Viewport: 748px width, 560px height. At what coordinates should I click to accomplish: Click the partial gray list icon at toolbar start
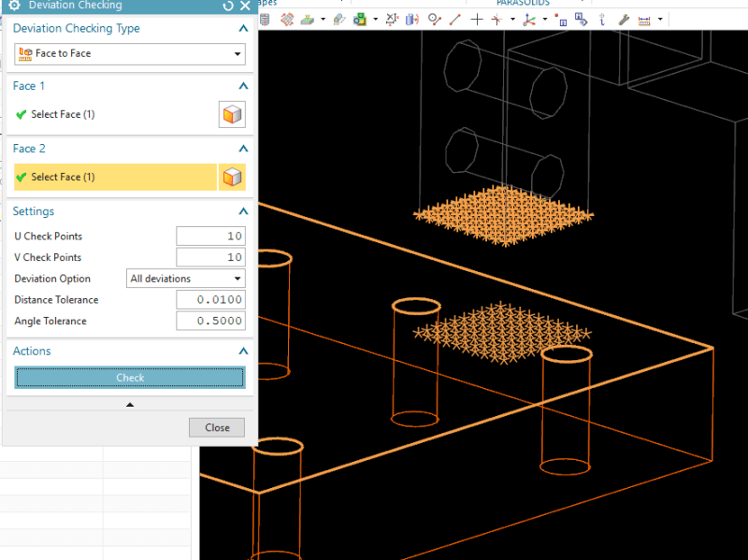[x=265, y=20]
